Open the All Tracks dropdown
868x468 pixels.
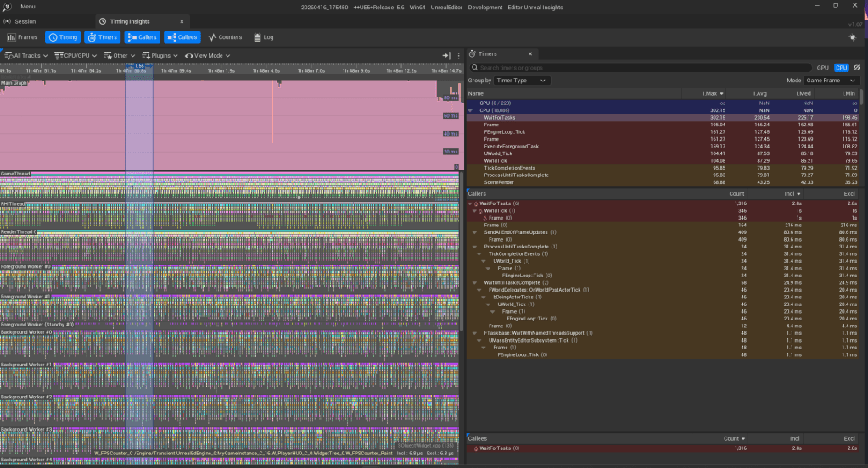pos(25,55)
